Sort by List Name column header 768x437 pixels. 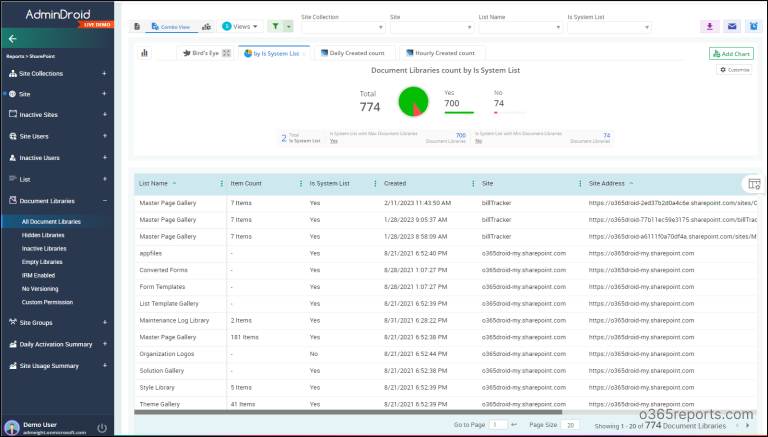coord(153,183)
